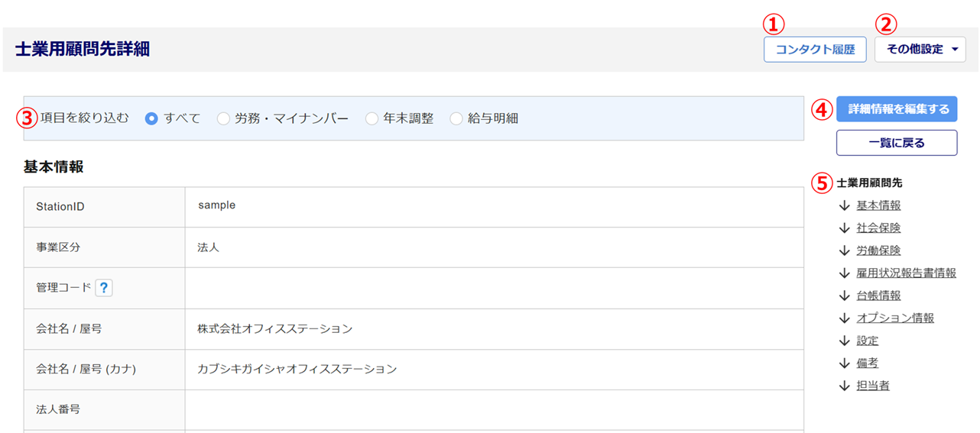Click the down arrow icon beside 基本情報
The image size is (980, 433).
[x=844, y=205]
